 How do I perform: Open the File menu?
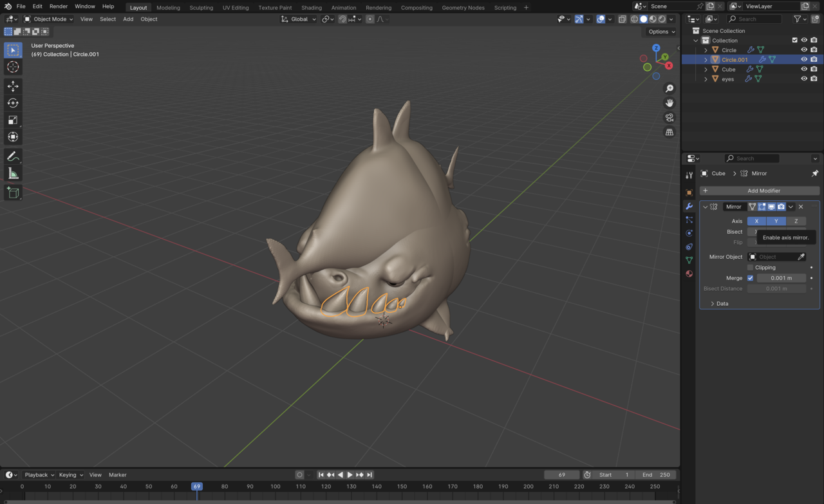click(x=21, y=6)
